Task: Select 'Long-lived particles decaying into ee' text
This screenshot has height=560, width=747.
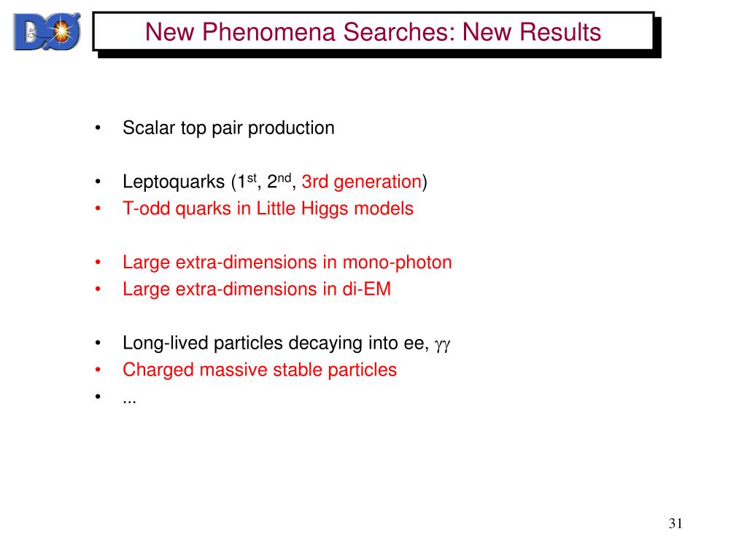Action: [x=276, y=343]
